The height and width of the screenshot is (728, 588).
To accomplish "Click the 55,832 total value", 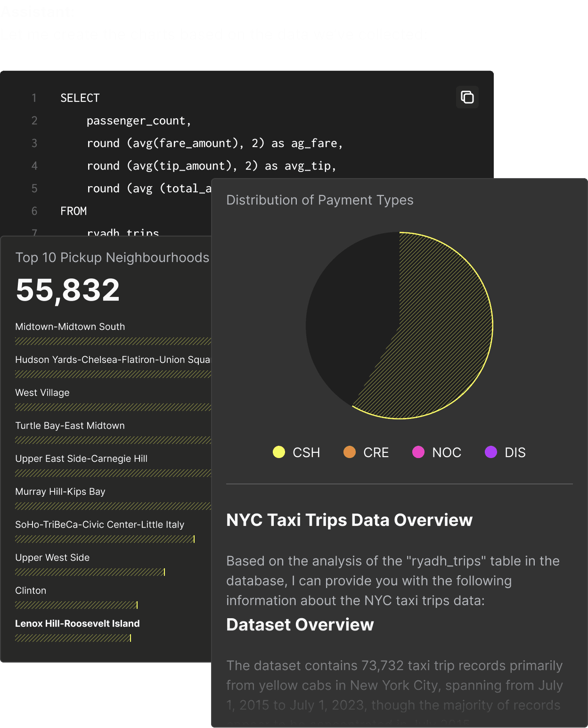I will point(68,290).
